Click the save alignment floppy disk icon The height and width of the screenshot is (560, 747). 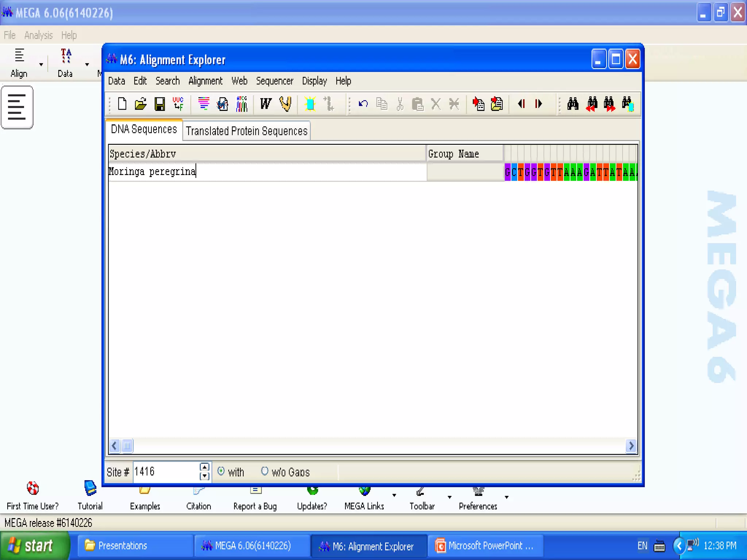[159, 104]
